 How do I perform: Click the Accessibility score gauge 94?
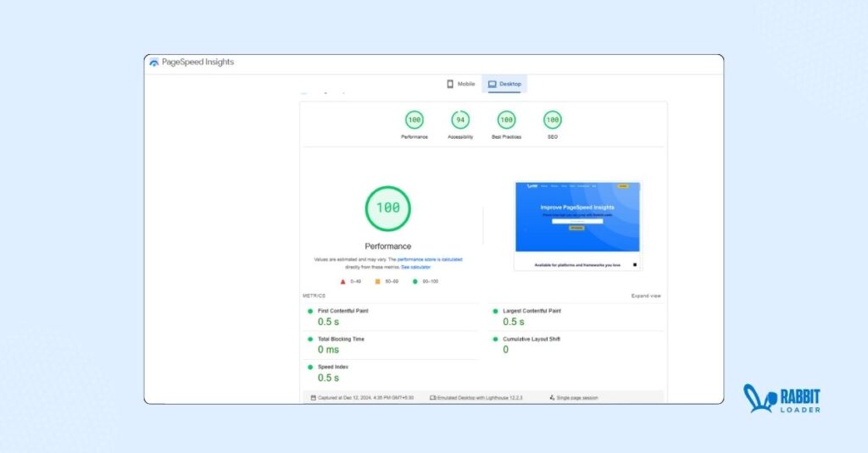click(460, 119)
